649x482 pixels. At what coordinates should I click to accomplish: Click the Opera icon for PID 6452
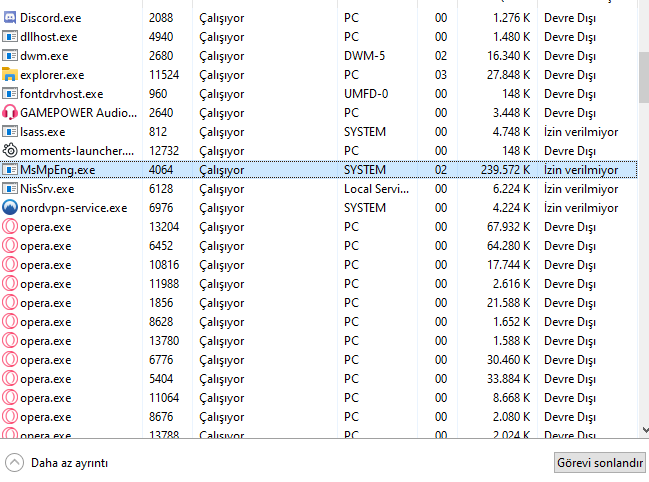(10, 246)
